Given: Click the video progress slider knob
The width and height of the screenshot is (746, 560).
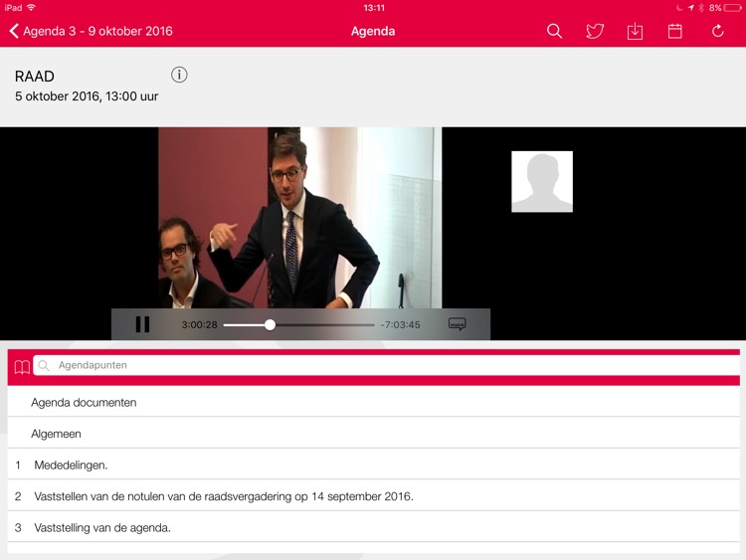Looking at the screenshot, I should pyautogui.click(x=270, y=324).
